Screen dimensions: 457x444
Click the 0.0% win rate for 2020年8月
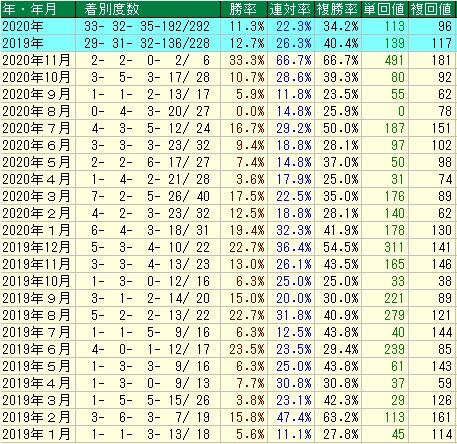coord(250,111)
